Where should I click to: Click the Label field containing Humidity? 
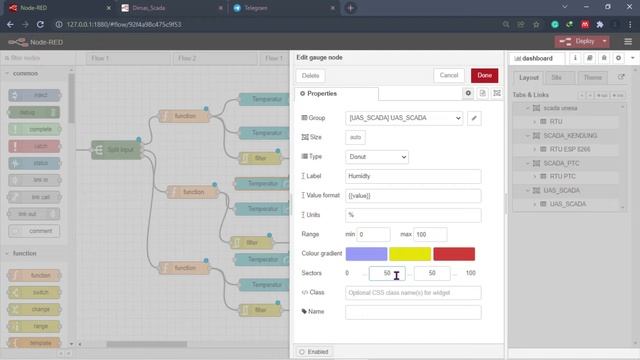coord(413,176)
